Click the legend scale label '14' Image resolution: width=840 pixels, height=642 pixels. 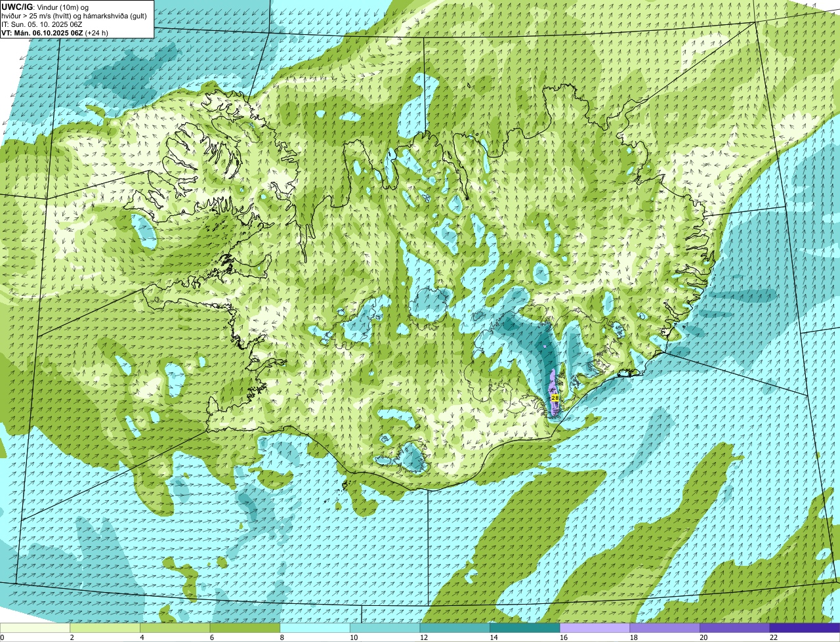coord(493,637)
